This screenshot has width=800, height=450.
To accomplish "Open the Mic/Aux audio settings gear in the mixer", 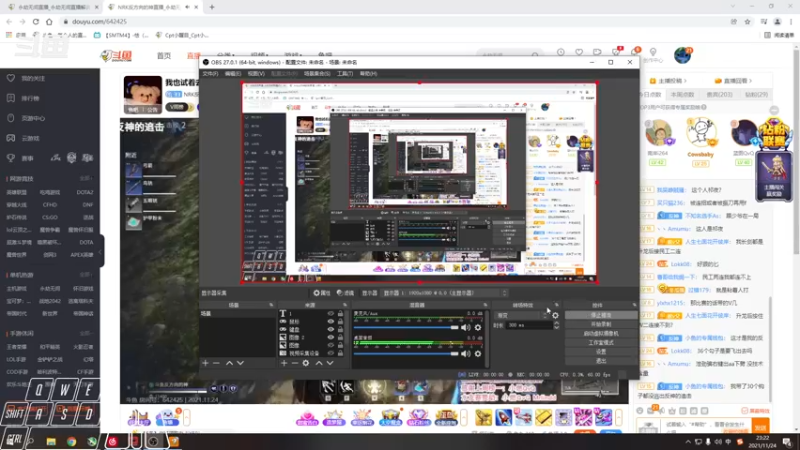I will tap(478, 328).
